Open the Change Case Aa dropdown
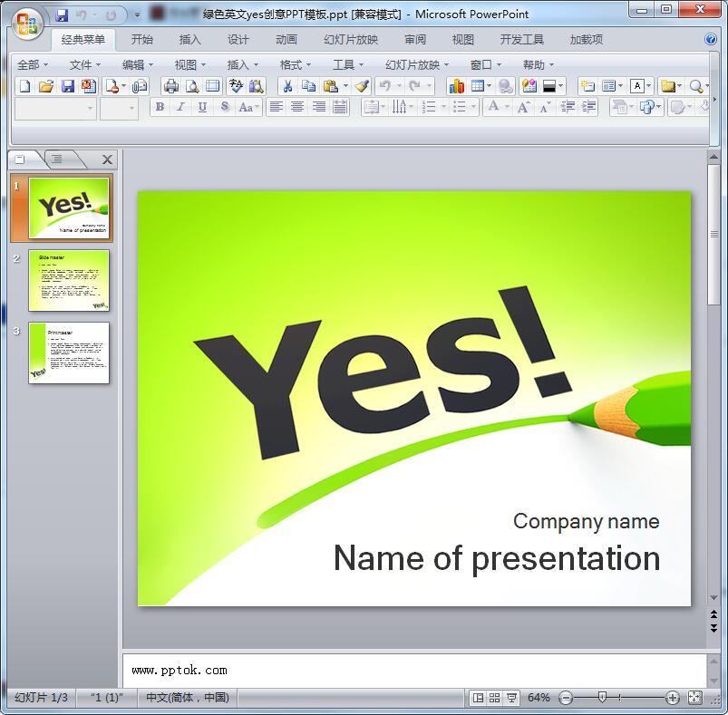The width and height of the screenshot is (728, 715). tap(248, 107)
